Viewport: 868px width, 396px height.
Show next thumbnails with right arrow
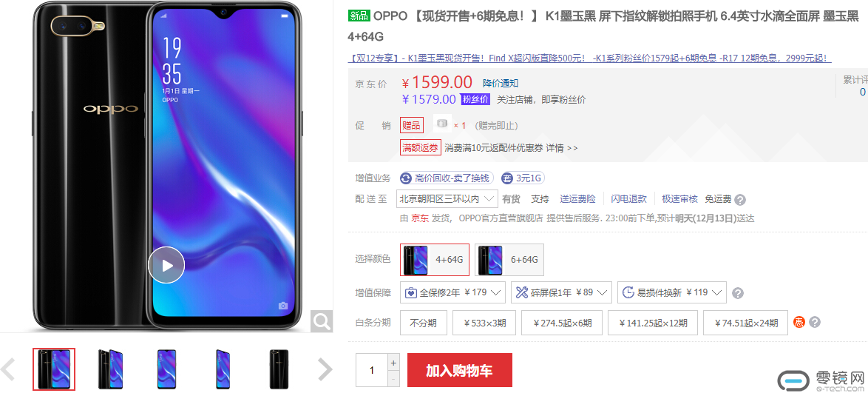click(325, 369)
